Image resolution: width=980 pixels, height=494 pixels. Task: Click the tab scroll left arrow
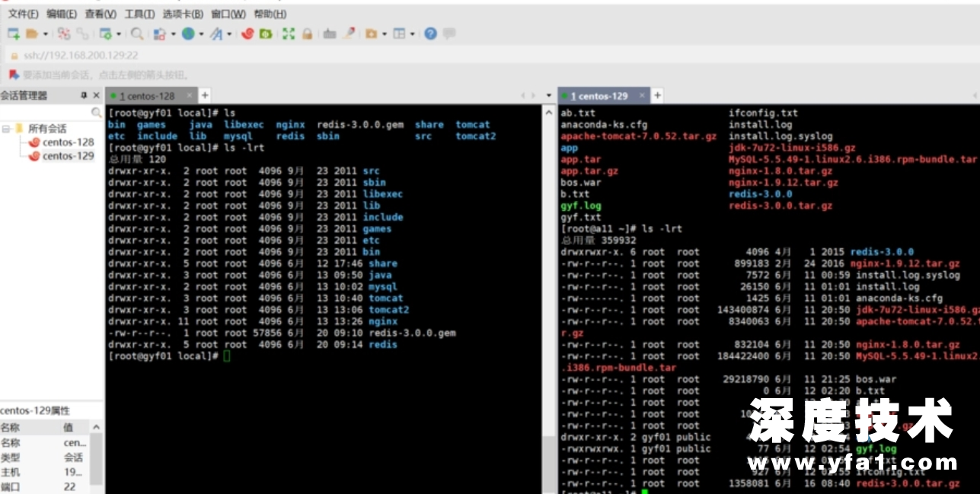(523, 96)
